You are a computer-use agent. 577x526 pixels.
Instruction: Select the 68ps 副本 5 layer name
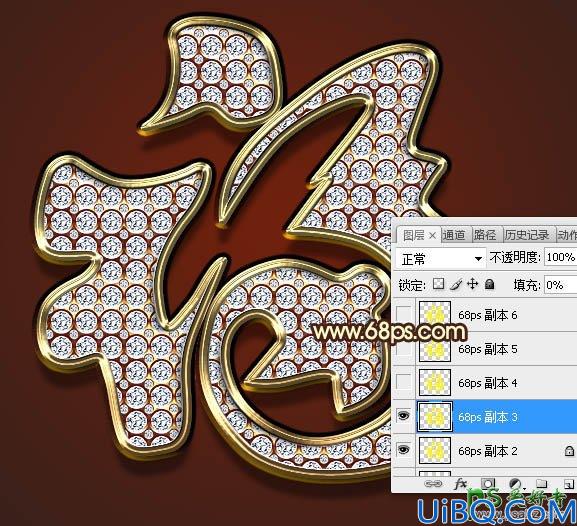(488, 349)
